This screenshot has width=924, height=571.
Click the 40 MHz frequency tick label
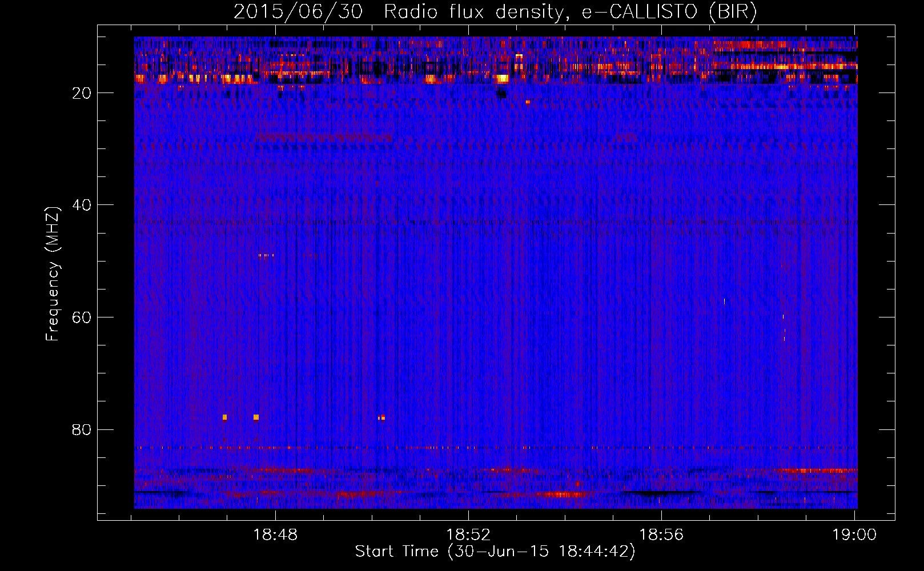pos(82,205)
